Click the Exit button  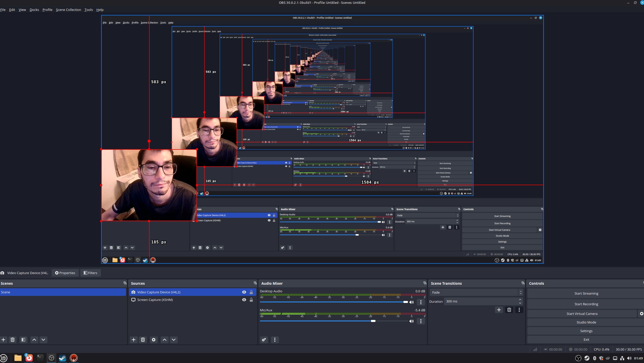586,339
